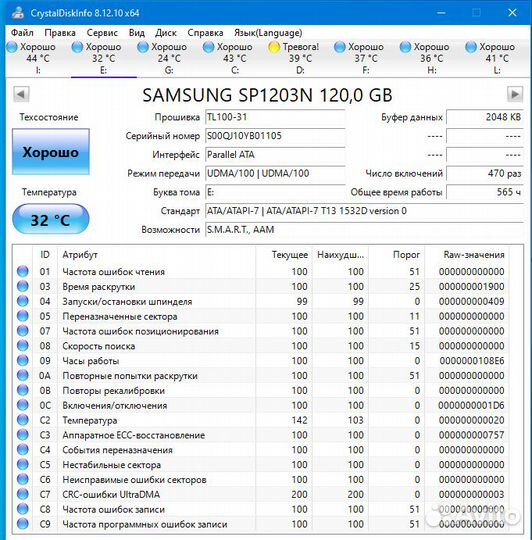This screenshot has height=540, width=532.
Task: Click status orb of attribute 08 row
Action: tap(23, 345)
